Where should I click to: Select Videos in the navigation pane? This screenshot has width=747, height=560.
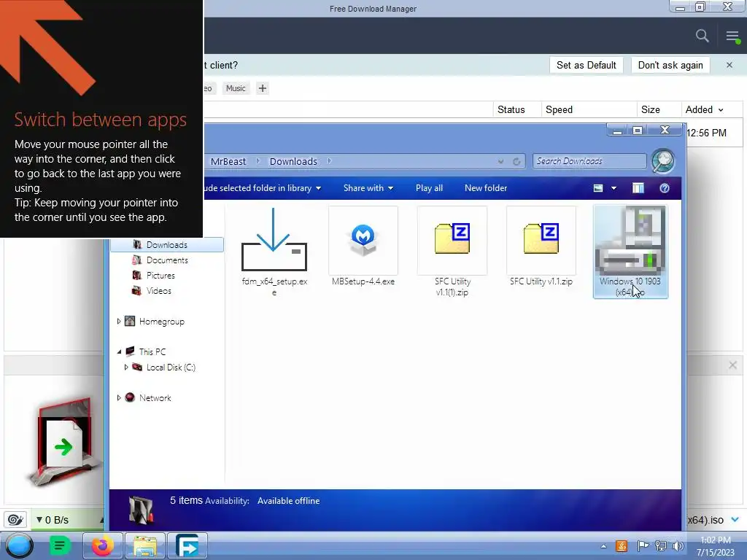click(x=158, y=290)
